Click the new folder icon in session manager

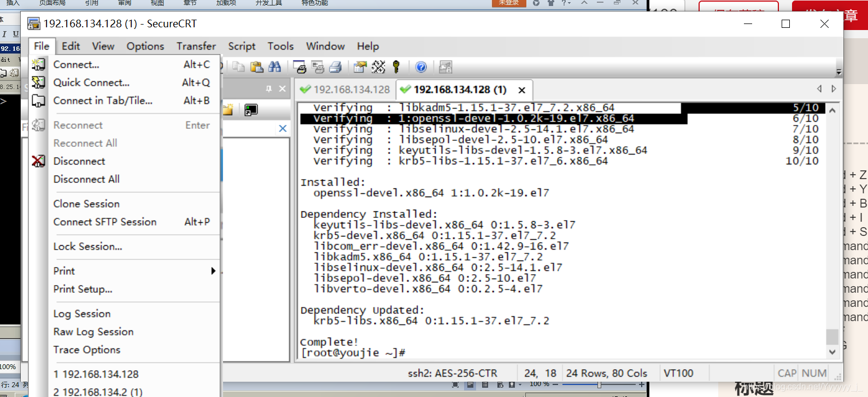tap(228, 110)
